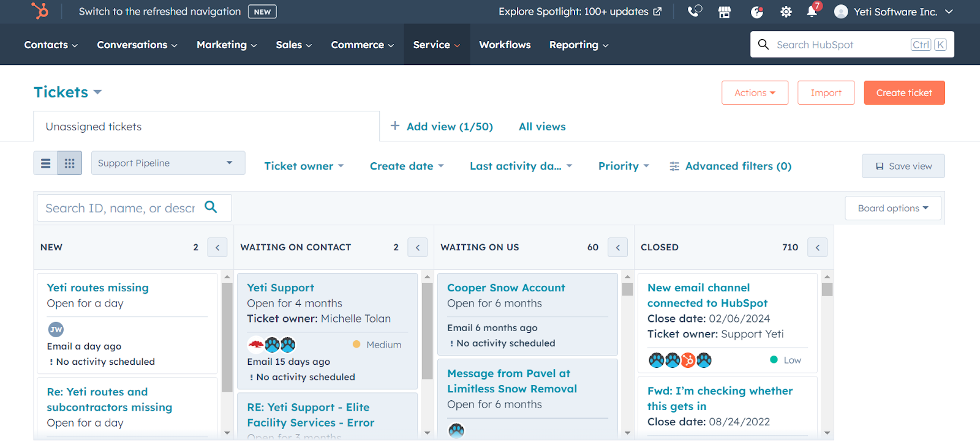Collapse the Closed column
This screenshot has width=980, height=448.
[818, 247]
